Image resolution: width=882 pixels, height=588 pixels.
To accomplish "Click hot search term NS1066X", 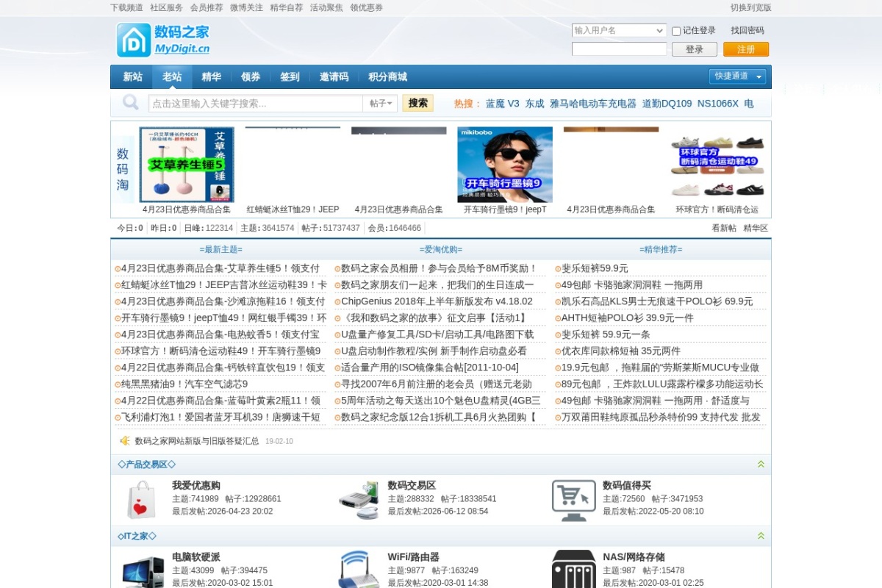I will point(718,104).
